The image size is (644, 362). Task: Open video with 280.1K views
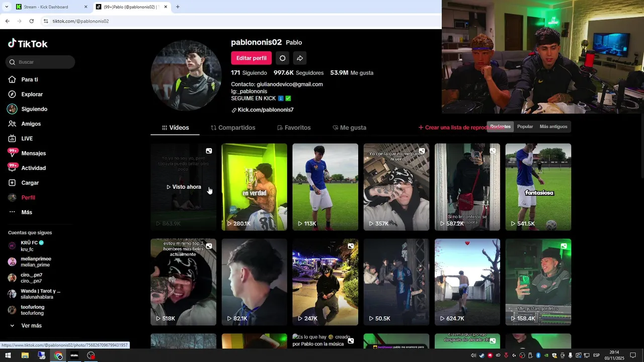pos(254,187)
